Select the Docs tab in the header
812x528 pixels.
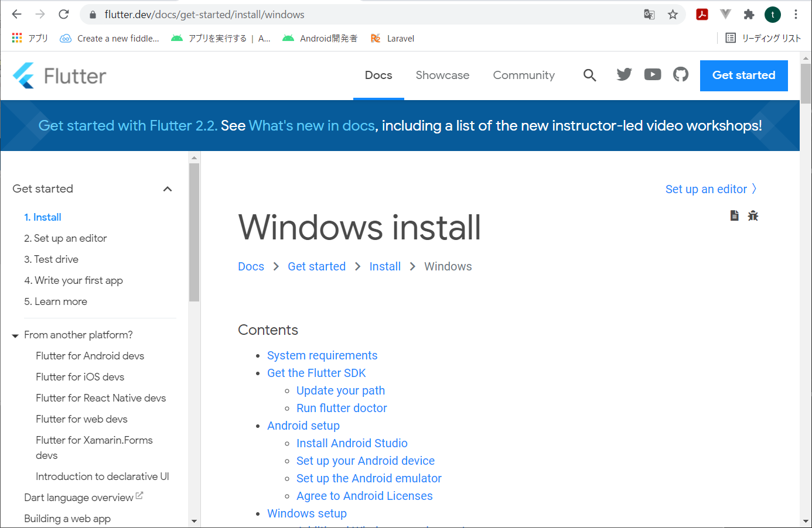coord(378,75)
